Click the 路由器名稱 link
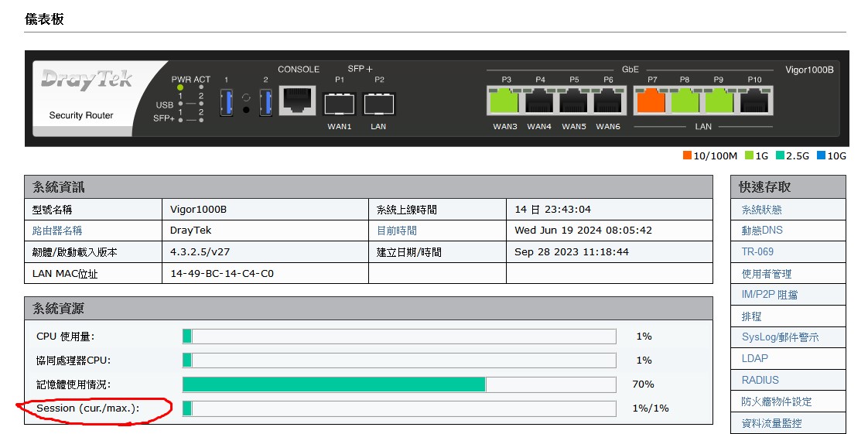The width and height of the screenshot is (868, 434). (57, 231)
